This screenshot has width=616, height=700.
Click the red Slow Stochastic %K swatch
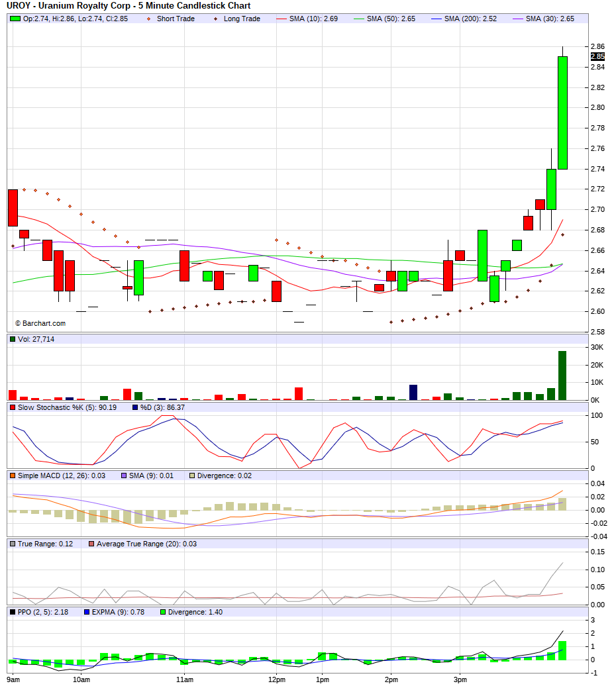point(13,407)
